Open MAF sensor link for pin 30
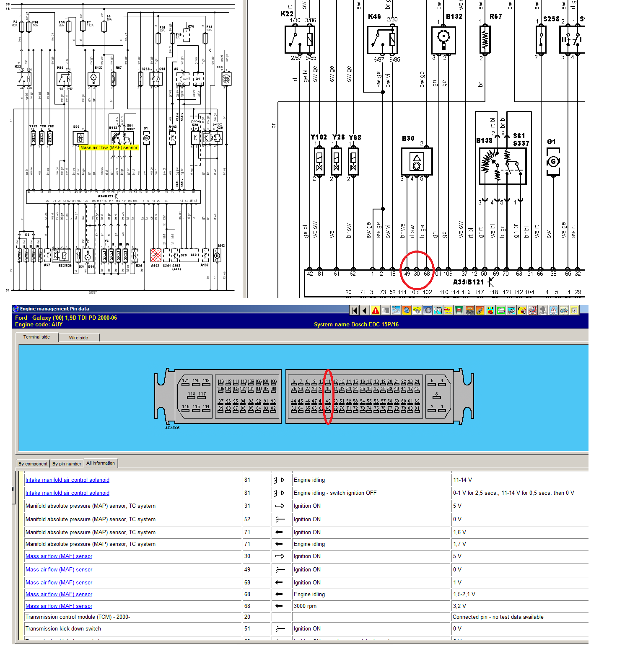 coord(59,556)
